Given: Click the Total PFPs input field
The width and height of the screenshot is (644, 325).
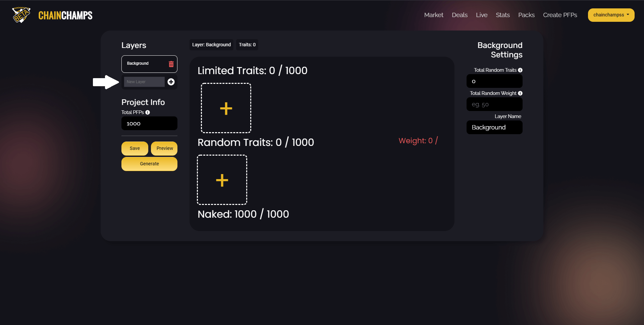Looking at the screenshot, I should pos(149,123).
